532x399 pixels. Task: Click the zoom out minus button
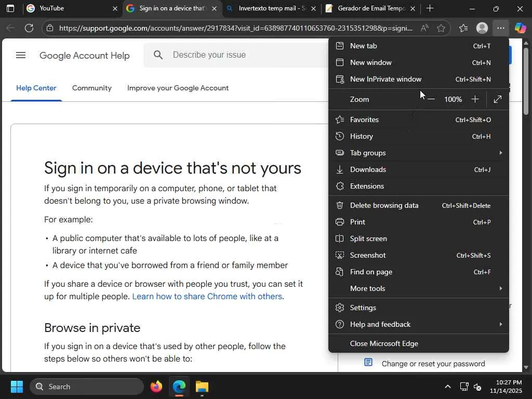431,99
